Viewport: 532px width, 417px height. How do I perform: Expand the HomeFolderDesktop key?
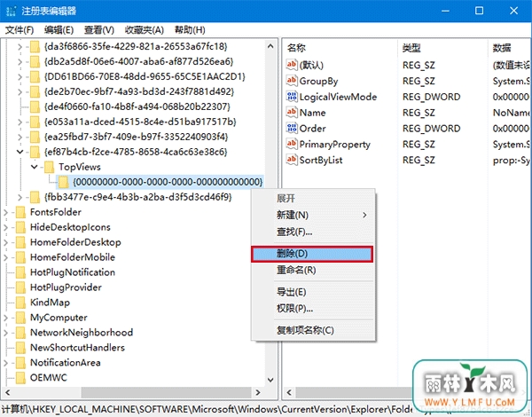[x=5, y=242]
